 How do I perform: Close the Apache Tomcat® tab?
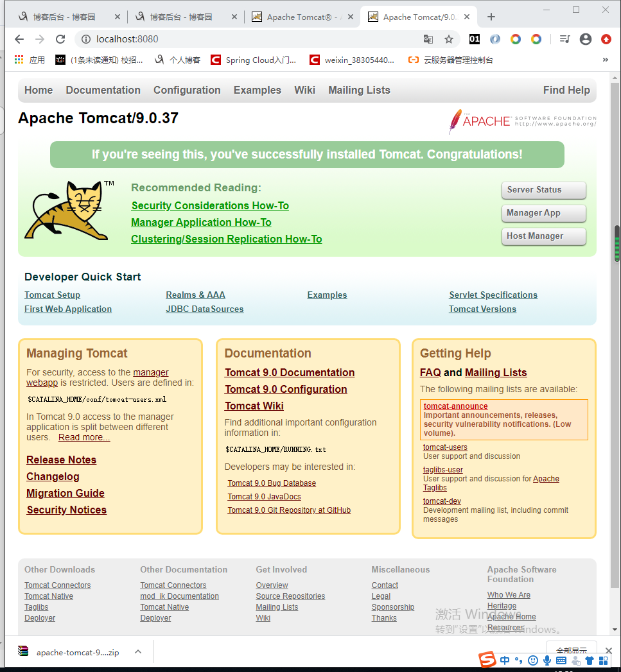(x=351, y=17)
